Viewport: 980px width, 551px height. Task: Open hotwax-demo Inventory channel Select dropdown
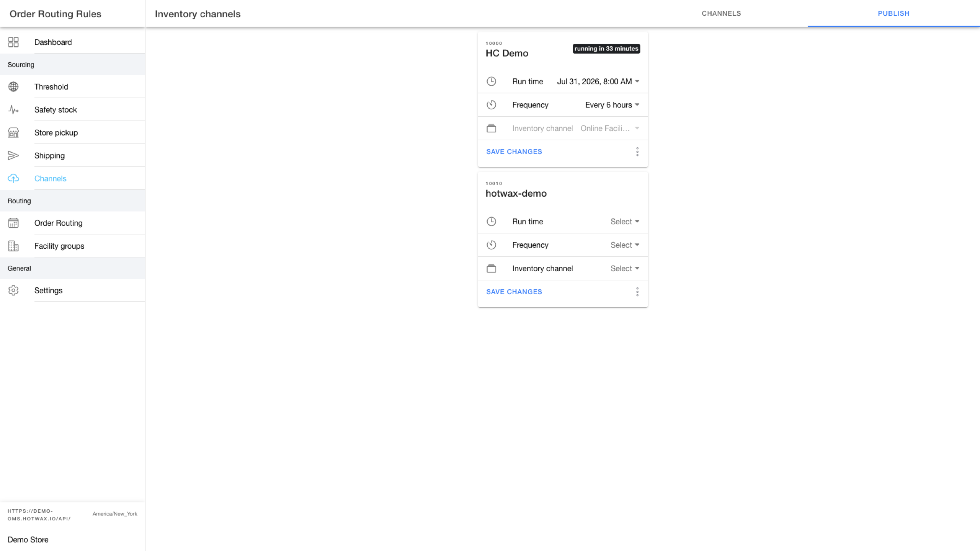coord(625,269)
